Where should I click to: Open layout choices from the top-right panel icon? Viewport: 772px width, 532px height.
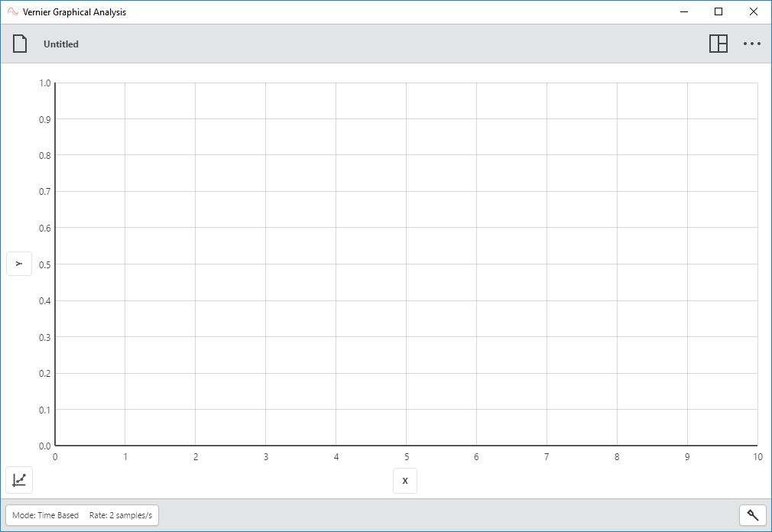pyautogui.click(x=719, y=44)
